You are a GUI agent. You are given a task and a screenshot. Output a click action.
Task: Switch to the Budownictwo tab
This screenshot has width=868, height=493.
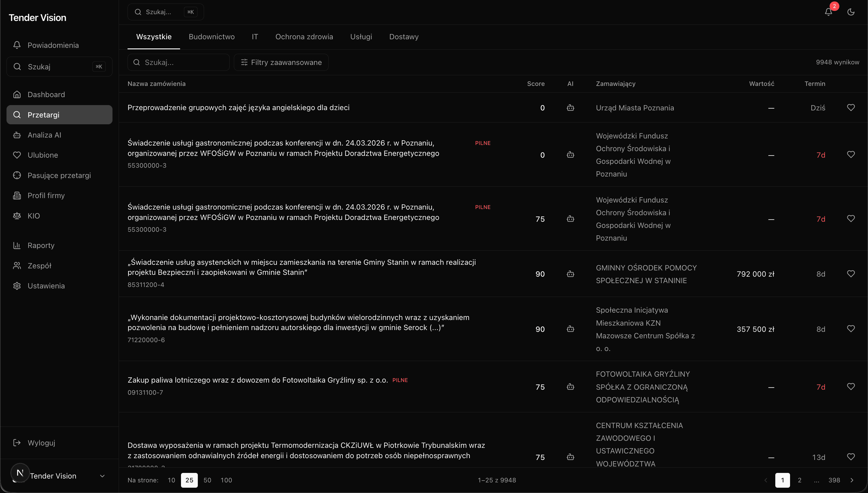pos(212,37)
